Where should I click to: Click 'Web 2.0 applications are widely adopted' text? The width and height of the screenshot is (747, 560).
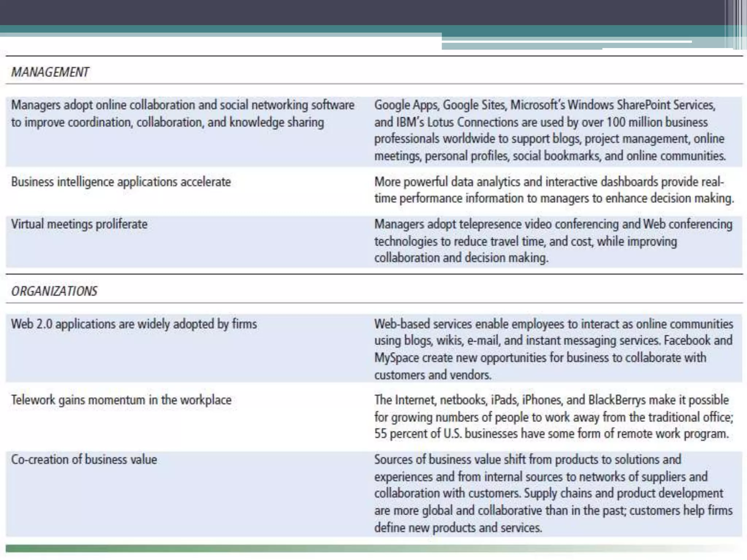[134, 324]
